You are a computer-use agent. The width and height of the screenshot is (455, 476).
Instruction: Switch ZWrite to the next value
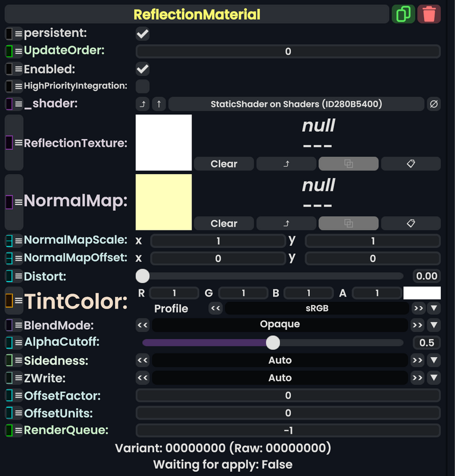click(418, 378)
